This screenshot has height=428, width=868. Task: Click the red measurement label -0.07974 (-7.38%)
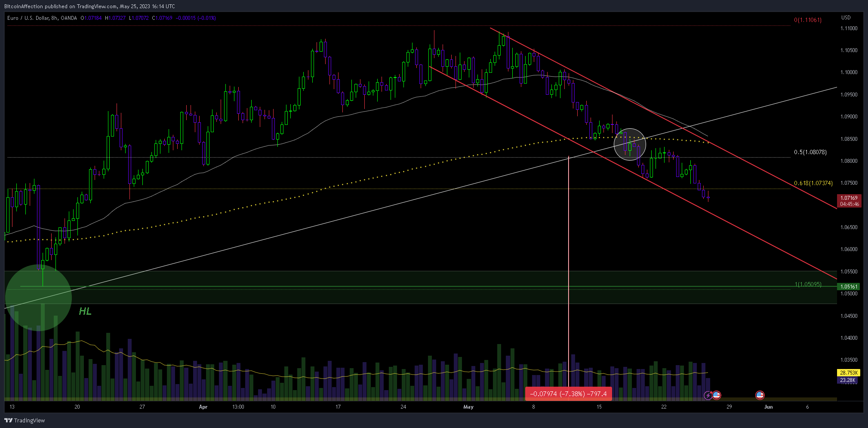click(569, 394)
